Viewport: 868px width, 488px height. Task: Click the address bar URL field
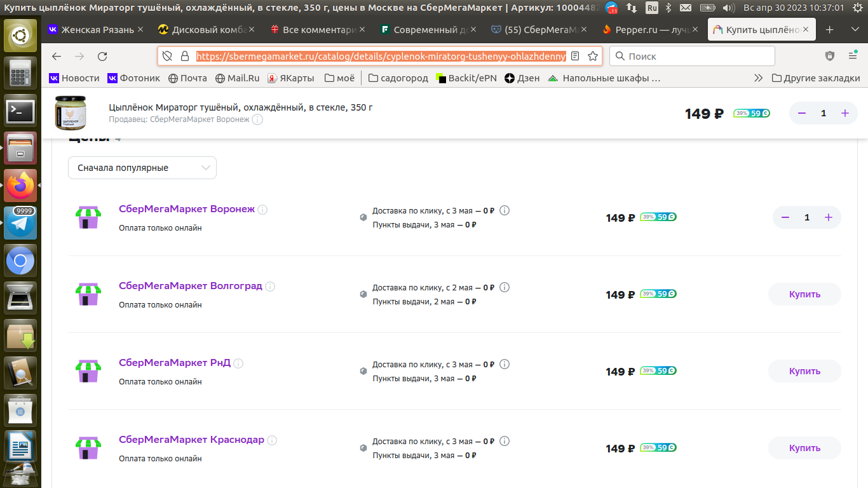pos(381,56)
